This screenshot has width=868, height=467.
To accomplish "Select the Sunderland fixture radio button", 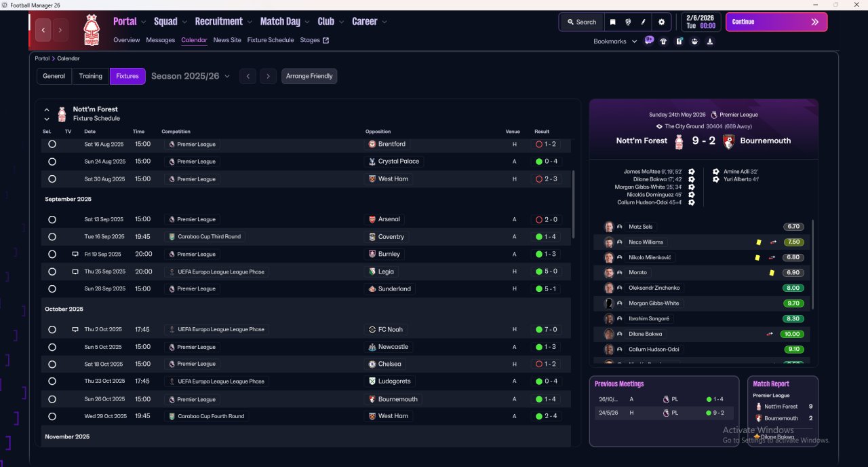I will pos(52,288).
